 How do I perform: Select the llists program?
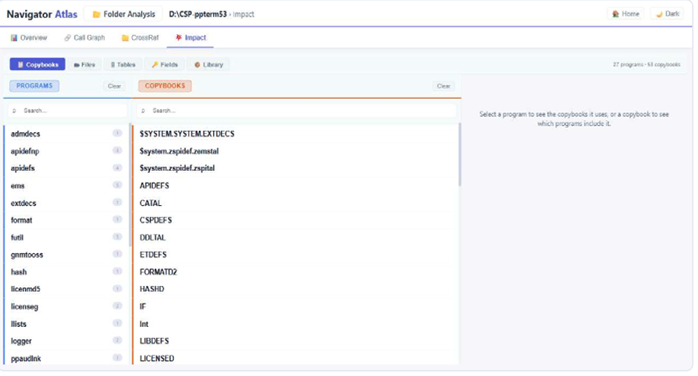(67, 323)
